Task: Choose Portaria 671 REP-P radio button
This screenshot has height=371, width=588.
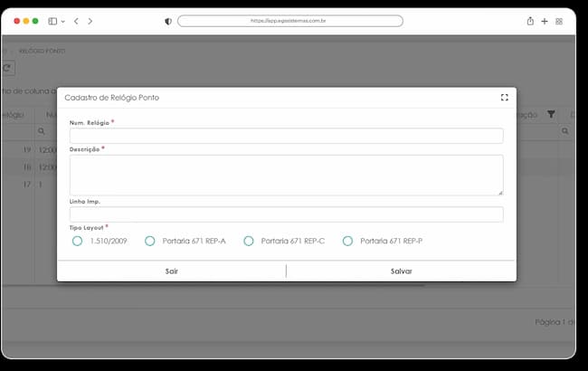Action: [347, 241]
